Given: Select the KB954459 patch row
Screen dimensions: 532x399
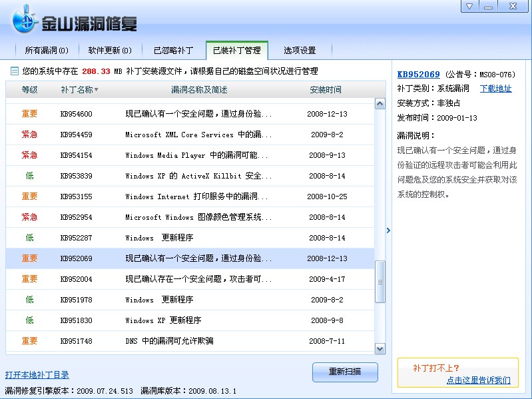Looking at the screenshot, I should 190,135.
